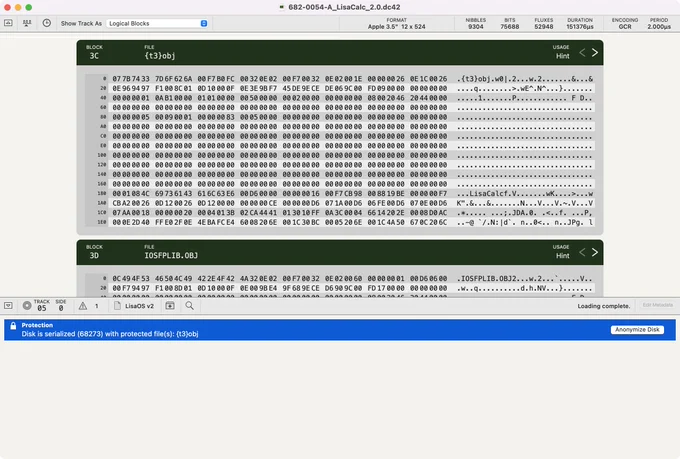
Task: Click the LisaOS v2 file system document icon
Action: 117,305
